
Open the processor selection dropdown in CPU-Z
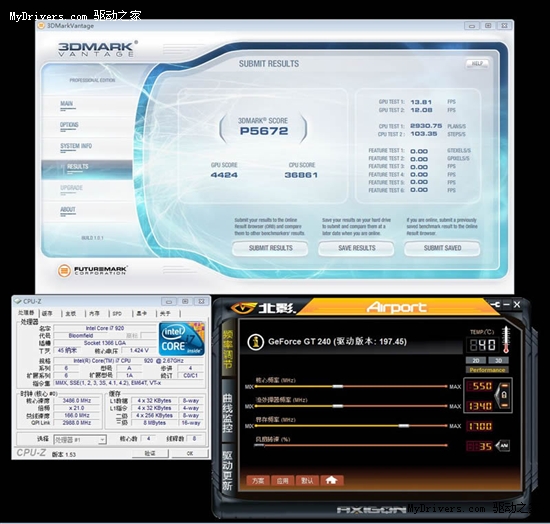80,440
